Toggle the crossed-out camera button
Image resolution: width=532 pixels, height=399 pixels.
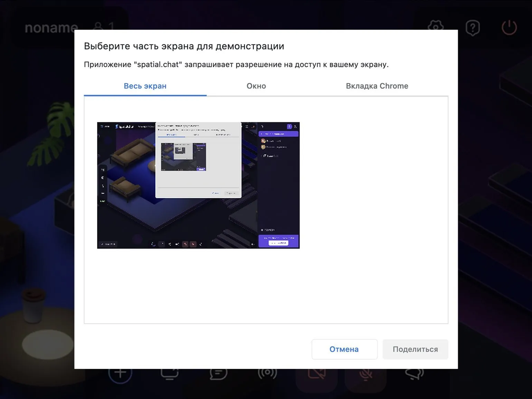[316, 374]
